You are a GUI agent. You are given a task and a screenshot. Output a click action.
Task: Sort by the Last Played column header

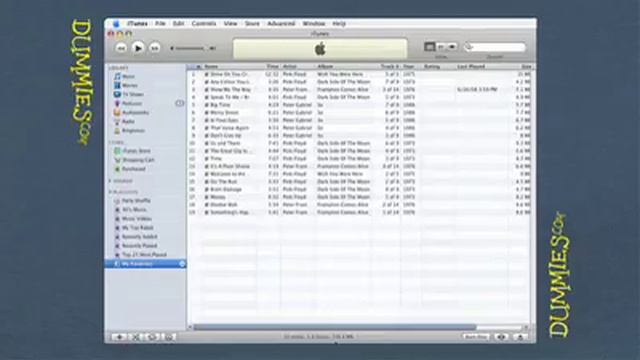coord(481,66)
